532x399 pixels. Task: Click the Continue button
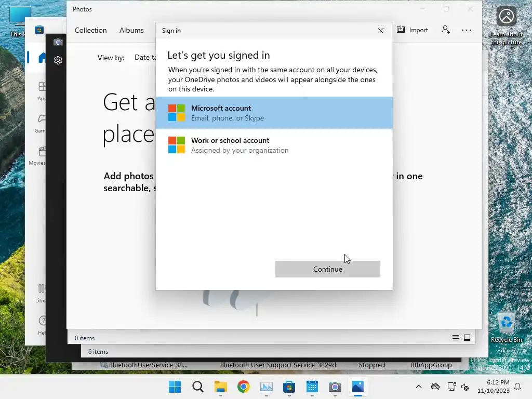327,269
